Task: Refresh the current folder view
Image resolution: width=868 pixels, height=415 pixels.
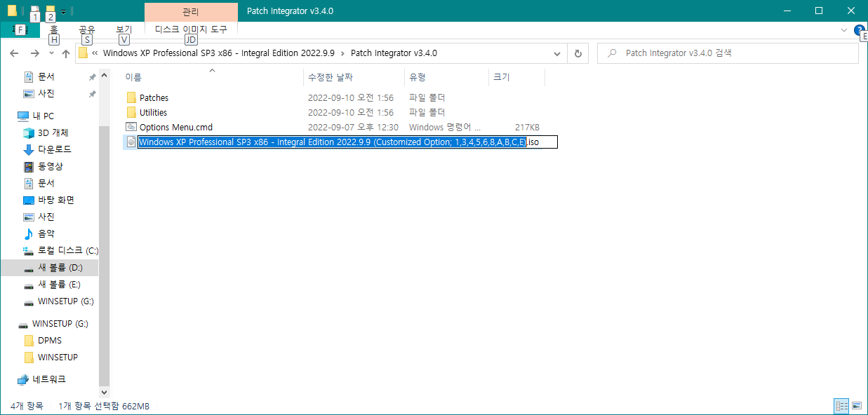Action: pyautogui.click(x=577, y=53)
